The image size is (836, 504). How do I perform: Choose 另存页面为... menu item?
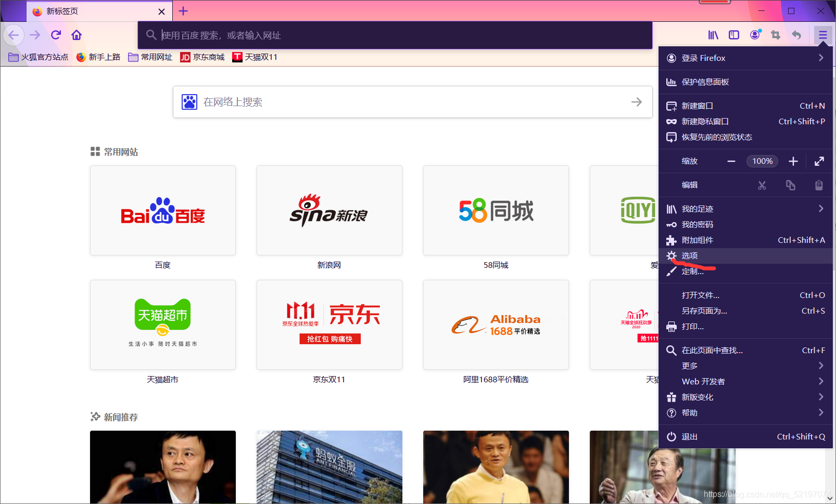[x=745, y=311]
